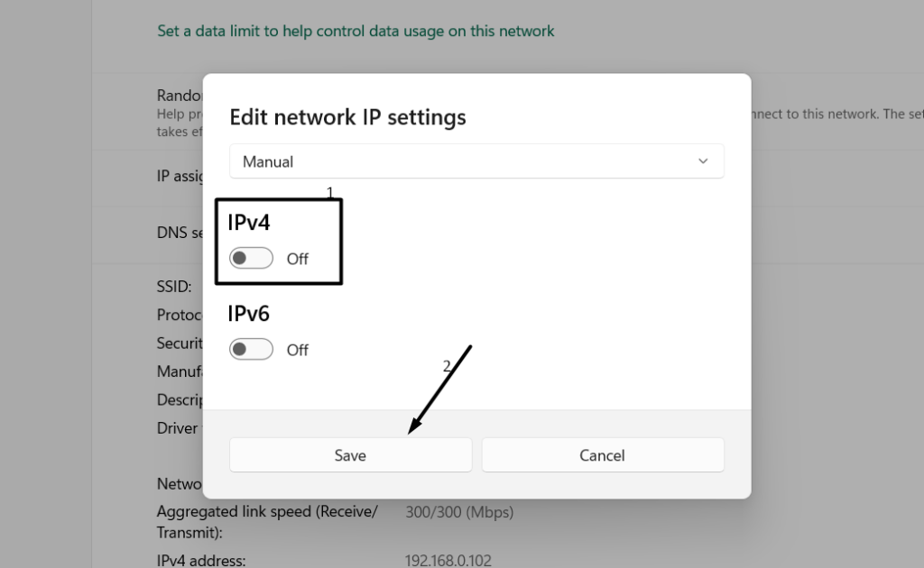
Task: Click the Off label beside IPv6 toggle
Action: tap(298, 350)
